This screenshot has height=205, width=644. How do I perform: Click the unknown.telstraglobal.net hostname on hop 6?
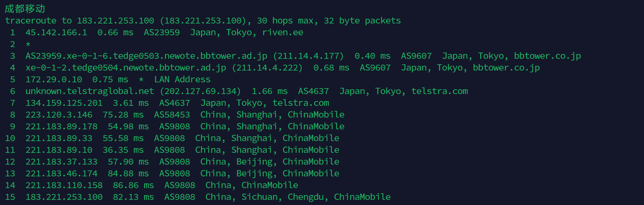(90, 91)
